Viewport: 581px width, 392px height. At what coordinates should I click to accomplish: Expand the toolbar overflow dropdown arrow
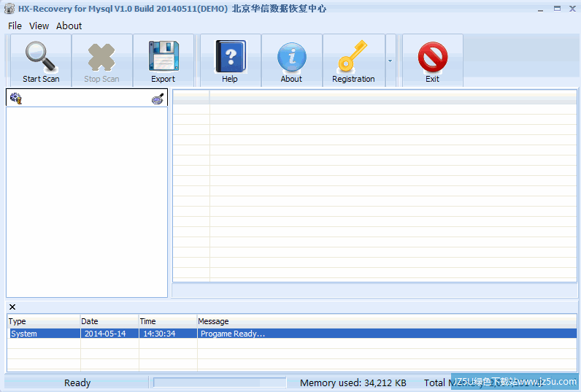pos(390,61)
